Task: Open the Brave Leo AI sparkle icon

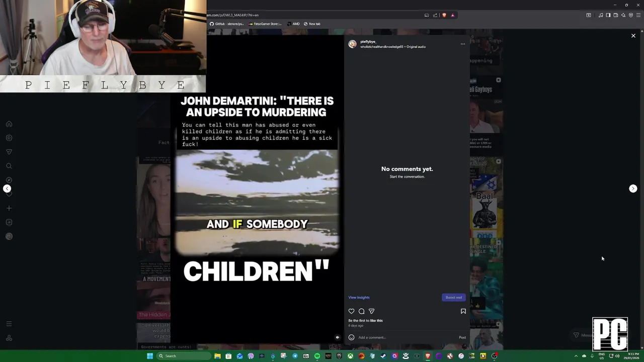Action: pyautogui.click(x=623, y=15)
